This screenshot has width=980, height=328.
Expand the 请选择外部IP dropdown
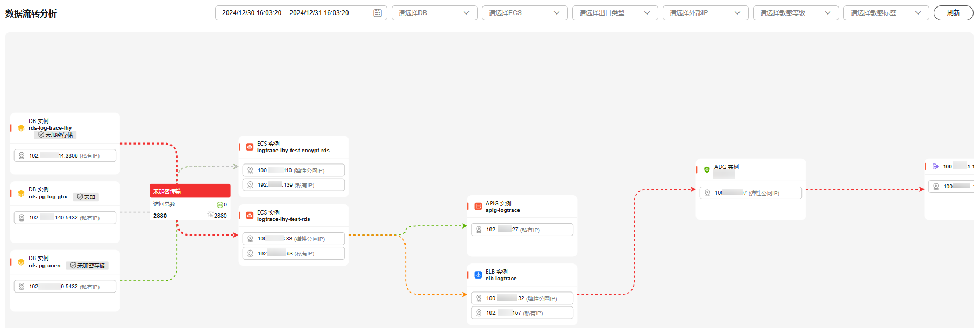[705, 13]
